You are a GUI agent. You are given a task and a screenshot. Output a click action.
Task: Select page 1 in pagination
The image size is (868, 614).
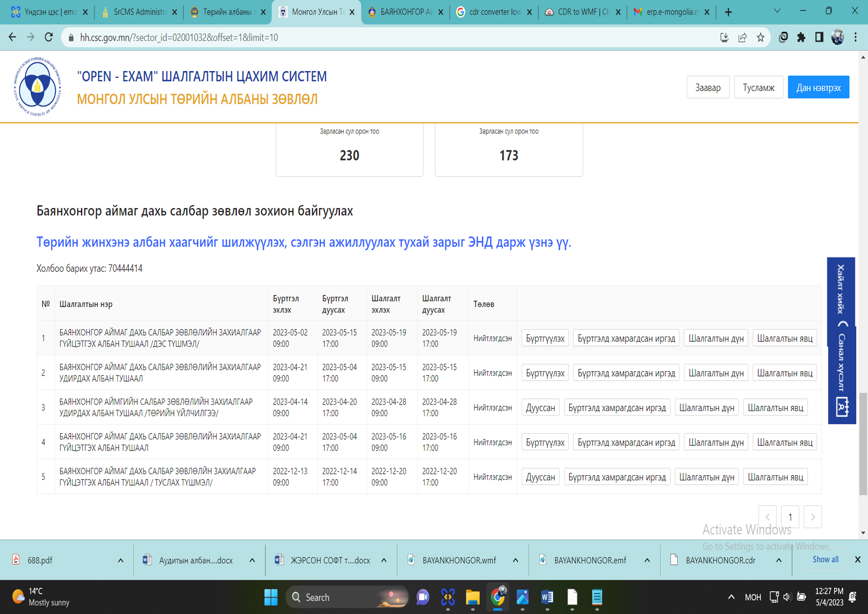coord(790,517)
